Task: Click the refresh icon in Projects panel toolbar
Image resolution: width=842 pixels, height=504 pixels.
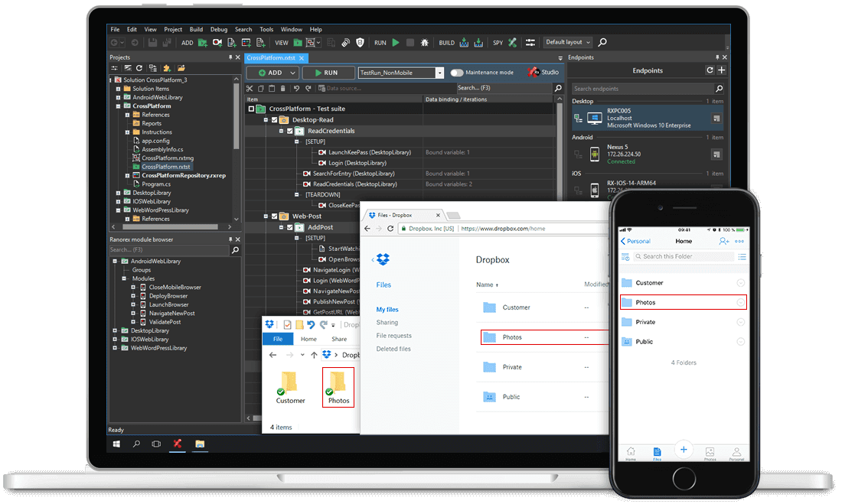Action: coord(139,68)
